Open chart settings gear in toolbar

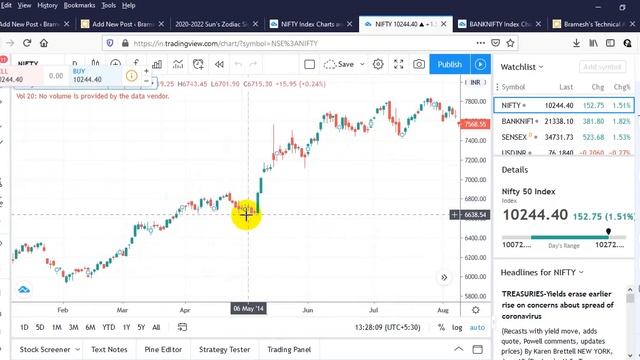pyautogui.click(x=378, y=64)
